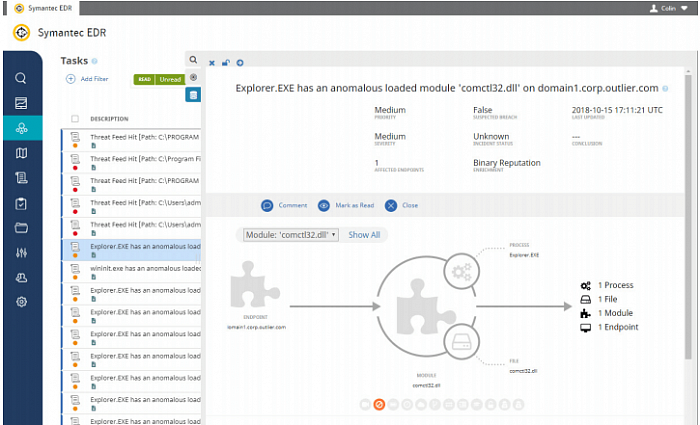Viewport: 700px width, 425px height.
Task: Toggle the Unread filter
Action: pos(170,79)
